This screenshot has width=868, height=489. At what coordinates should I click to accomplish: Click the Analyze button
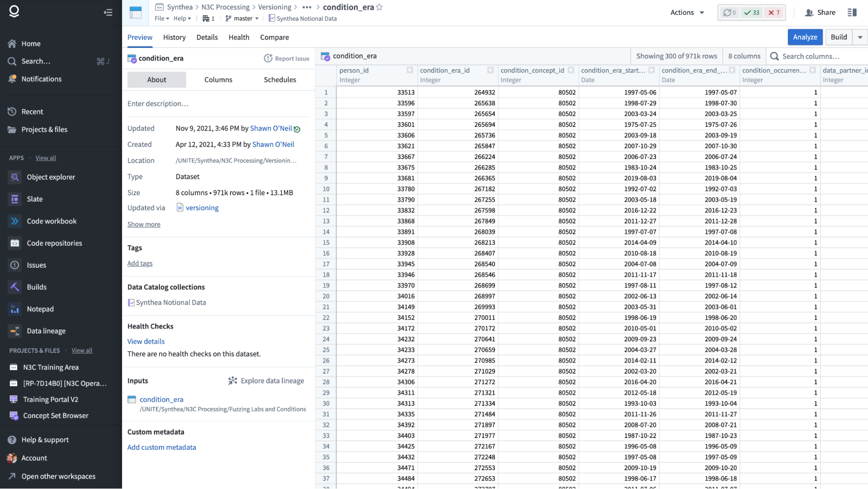click(x=805, y=37)
